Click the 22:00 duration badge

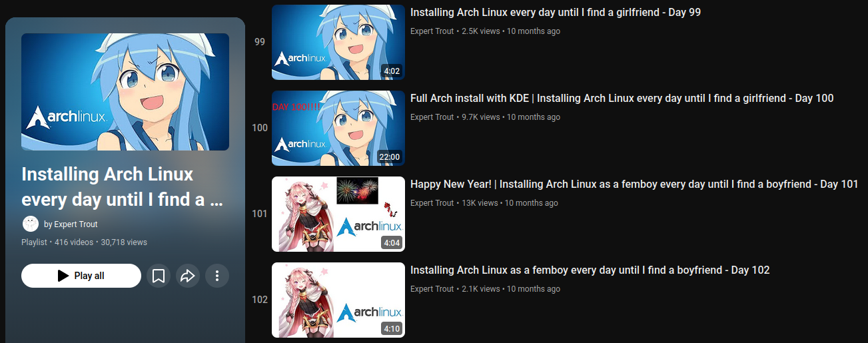(389, 157)
